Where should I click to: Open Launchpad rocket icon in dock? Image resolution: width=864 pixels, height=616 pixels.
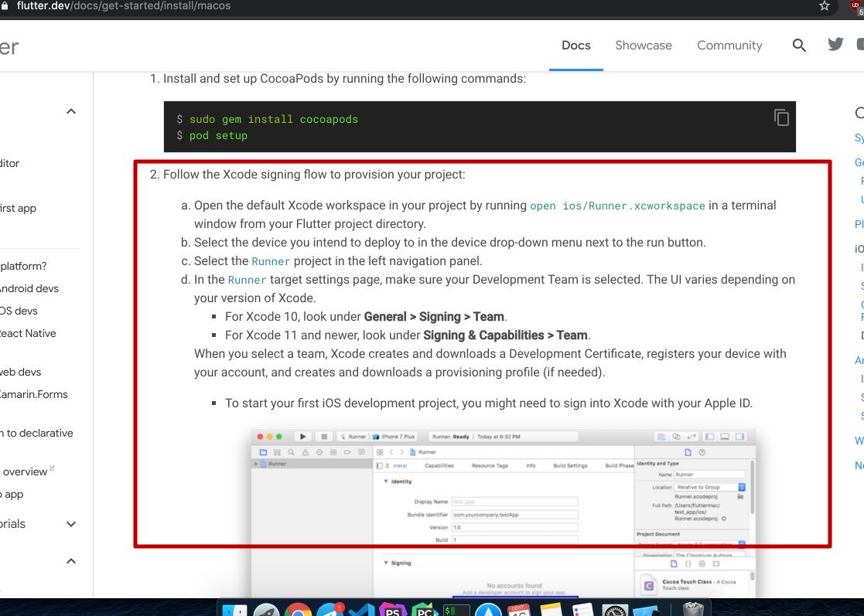(x=266, y=609)
